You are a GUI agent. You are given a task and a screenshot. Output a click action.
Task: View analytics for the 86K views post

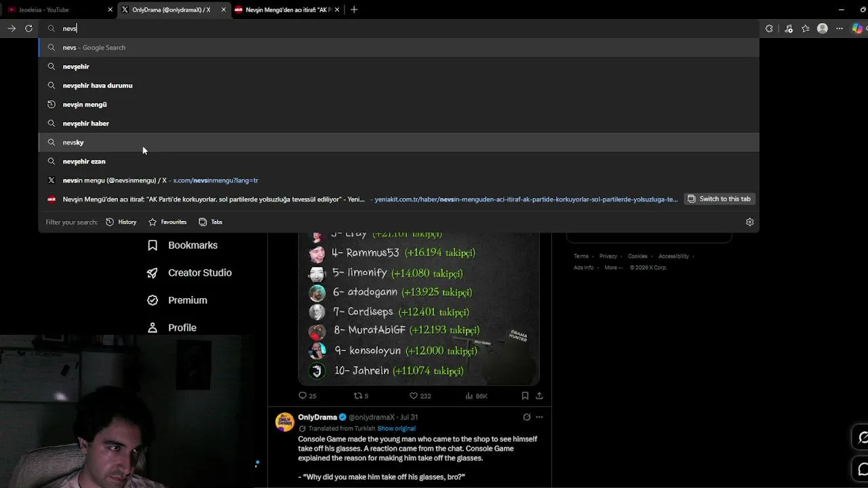[477, 396]
